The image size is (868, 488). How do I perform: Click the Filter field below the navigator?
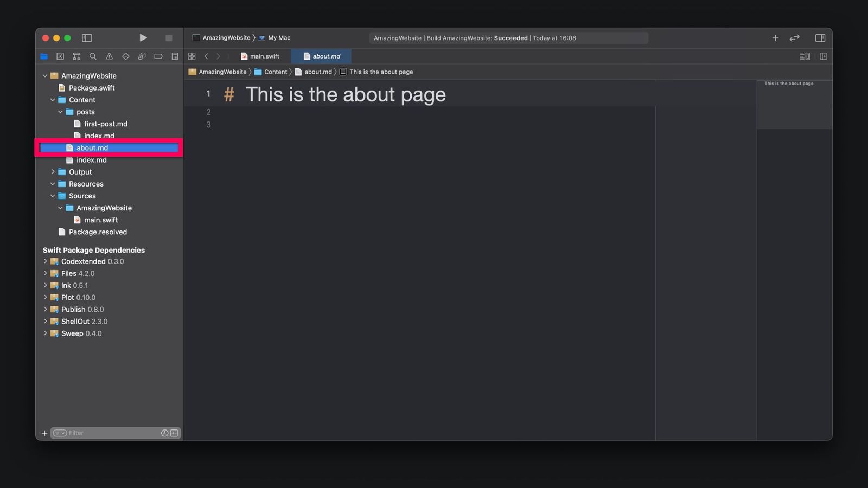108,433
